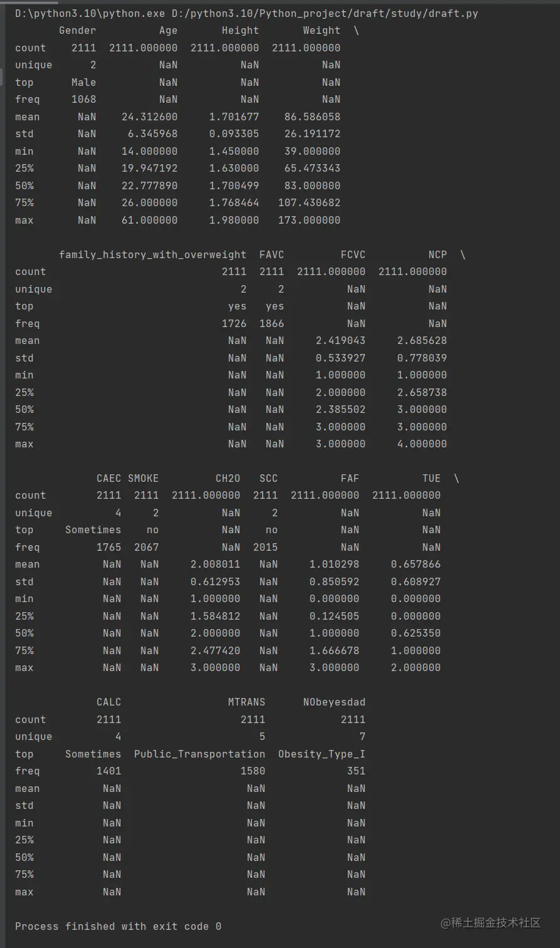Click the mean row label
The width and height of the screenshot is (560, 948).
pyautogui.click(x=27, y=117)
